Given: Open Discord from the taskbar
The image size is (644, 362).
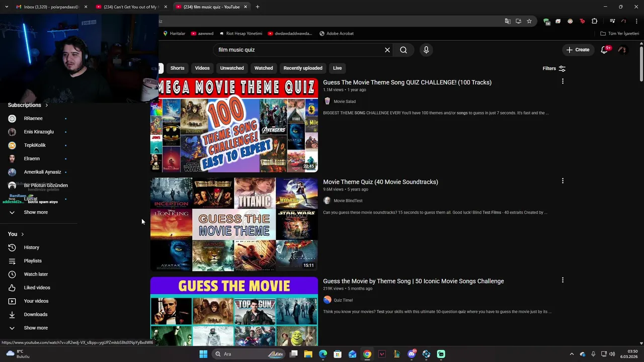Looking at the screenshot, I should [412, 354].
